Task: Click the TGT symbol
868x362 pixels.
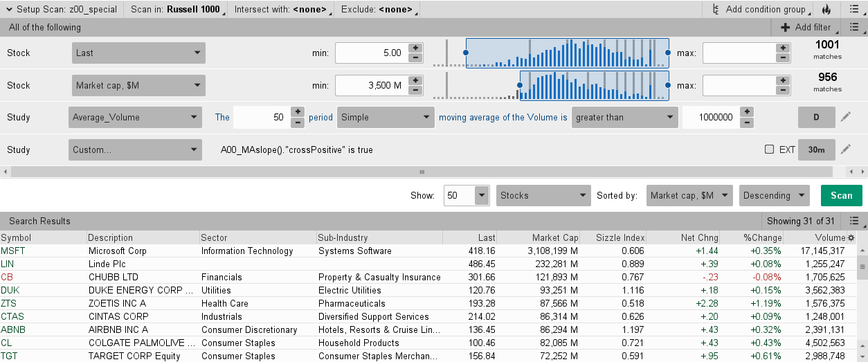Action: [9, 356]
